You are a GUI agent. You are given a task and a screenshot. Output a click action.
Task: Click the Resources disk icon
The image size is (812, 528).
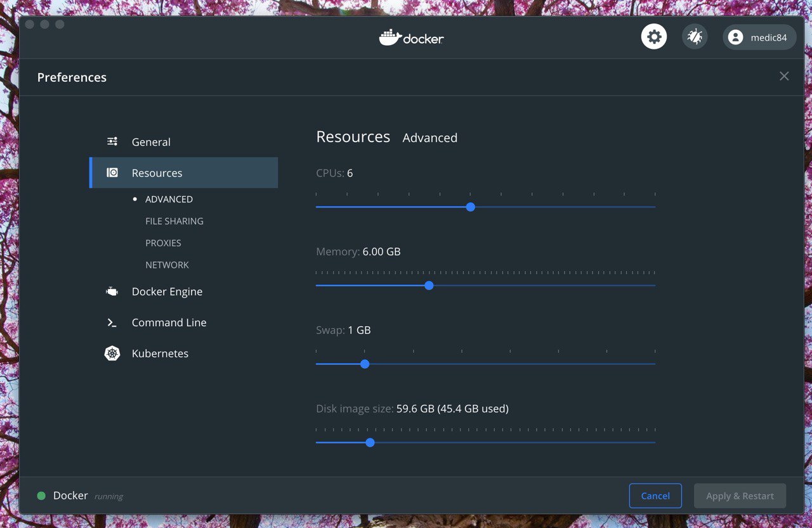tap(112, 173)
